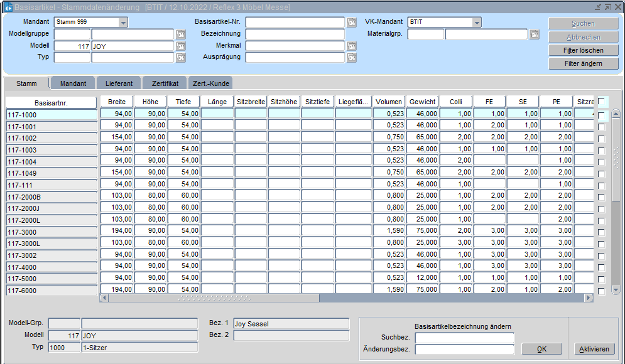Select the 117-2000B article number row

point(51,197)
